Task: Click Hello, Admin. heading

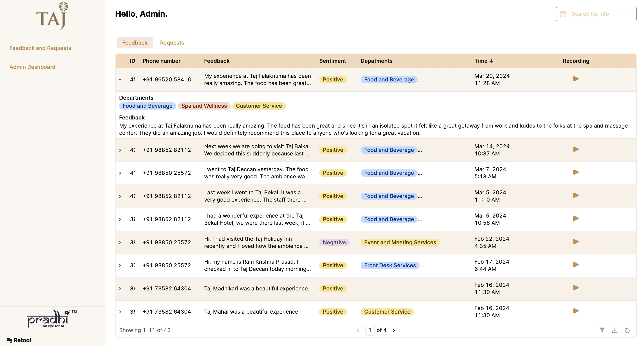Action: pos(141,14)
